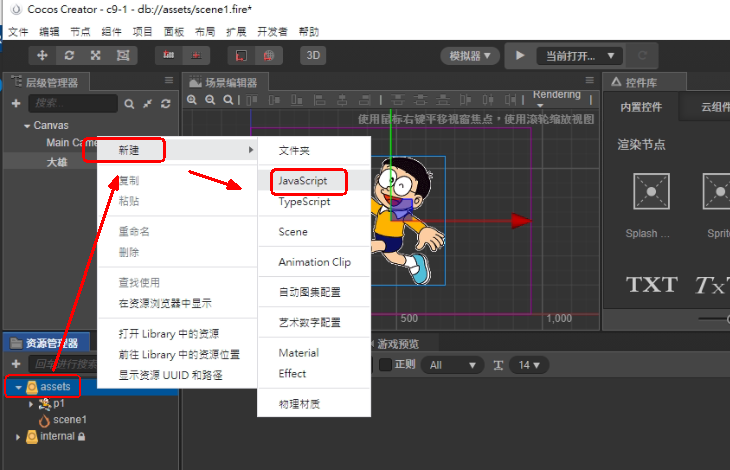Choose 自动图集配置 from the submenu

pyautogui.click(x=314, y=292)
